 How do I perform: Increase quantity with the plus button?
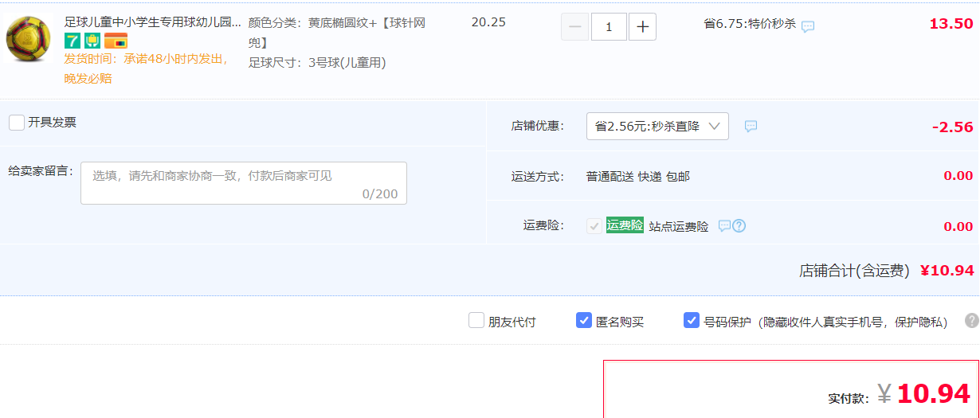click(x=642, y=27)
